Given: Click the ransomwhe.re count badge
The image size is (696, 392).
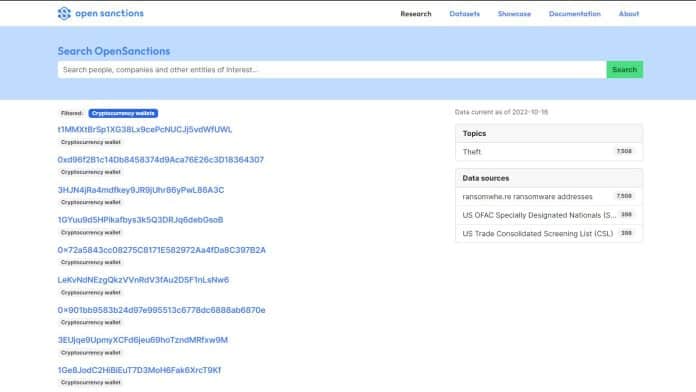Looking at the screenshot, I should tap(624, 196).
